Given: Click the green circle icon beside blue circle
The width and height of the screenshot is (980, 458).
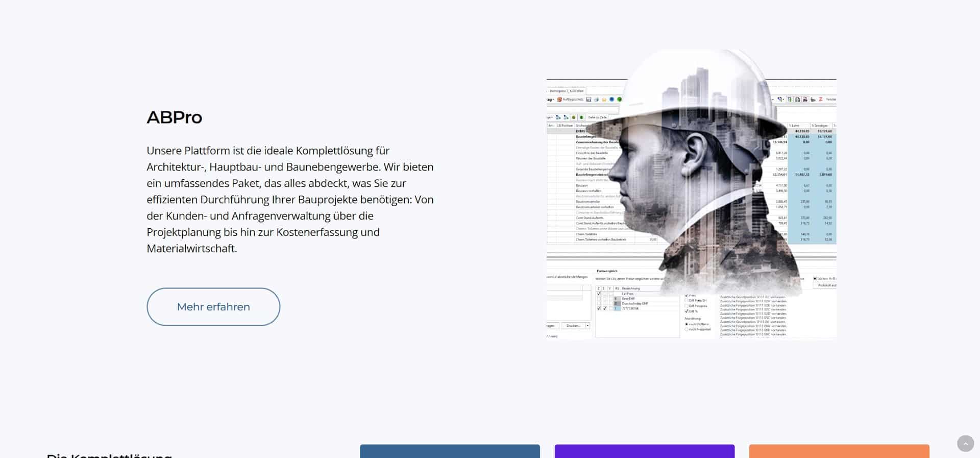Looking at the screenshot, I should 619,100.
